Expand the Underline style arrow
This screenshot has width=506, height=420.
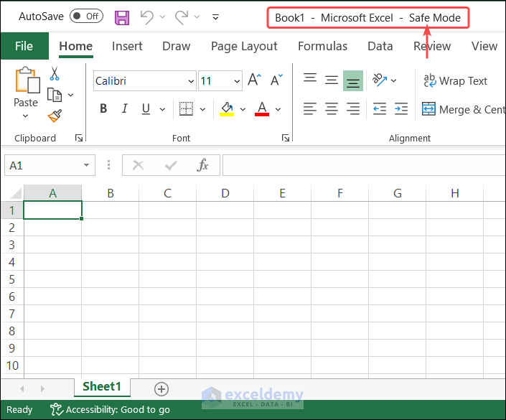[x=162, y=109]
